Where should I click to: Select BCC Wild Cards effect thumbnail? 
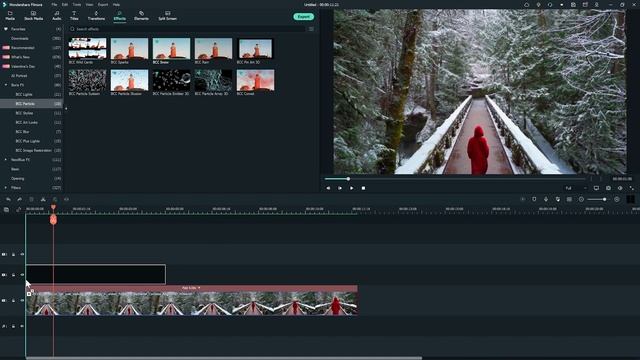(87, 49)
